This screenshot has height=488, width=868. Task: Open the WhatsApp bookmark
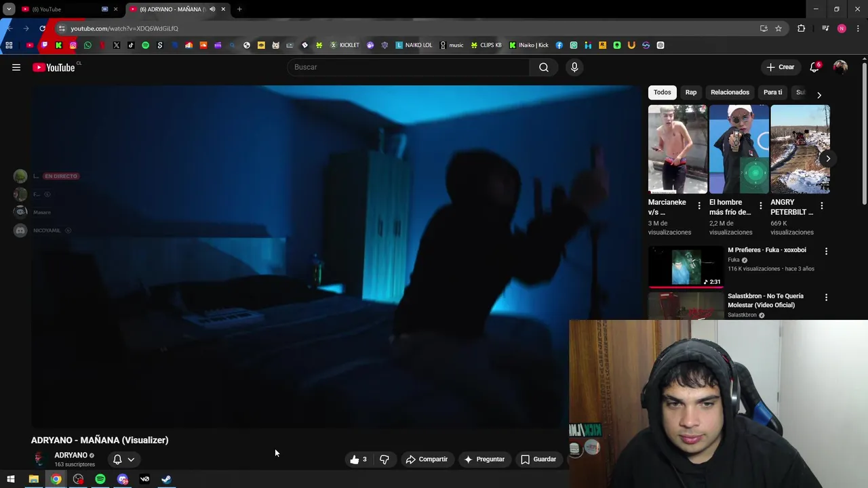point(87,45)
